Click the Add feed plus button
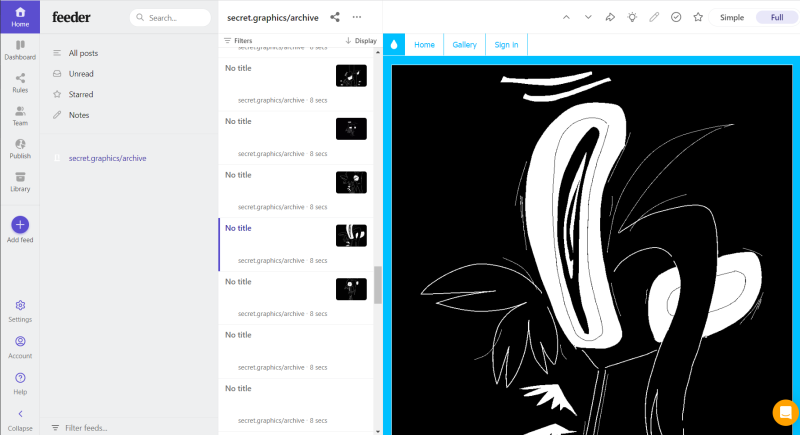Screen dimensions: 800x435 20,225
